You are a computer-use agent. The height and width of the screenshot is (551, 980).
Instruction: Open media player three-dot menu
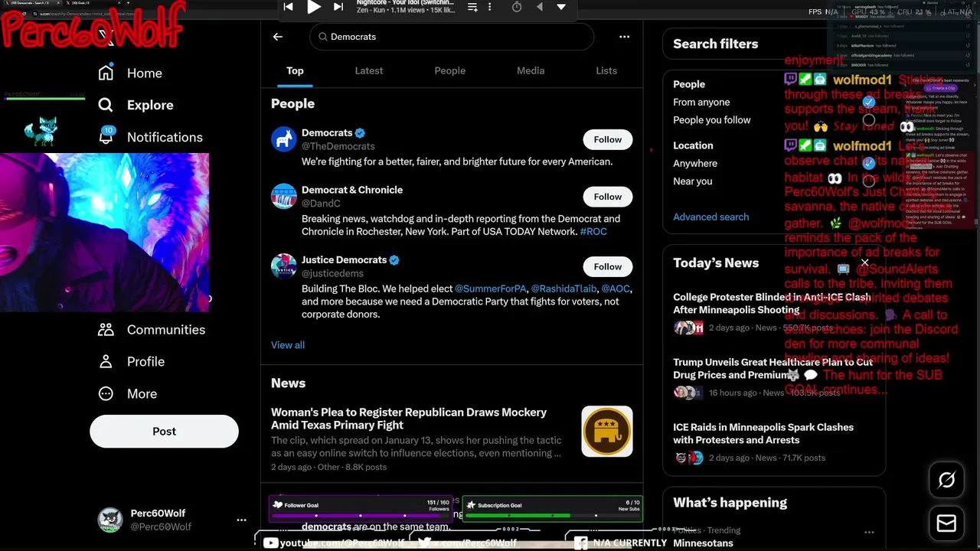click(490, 7)
